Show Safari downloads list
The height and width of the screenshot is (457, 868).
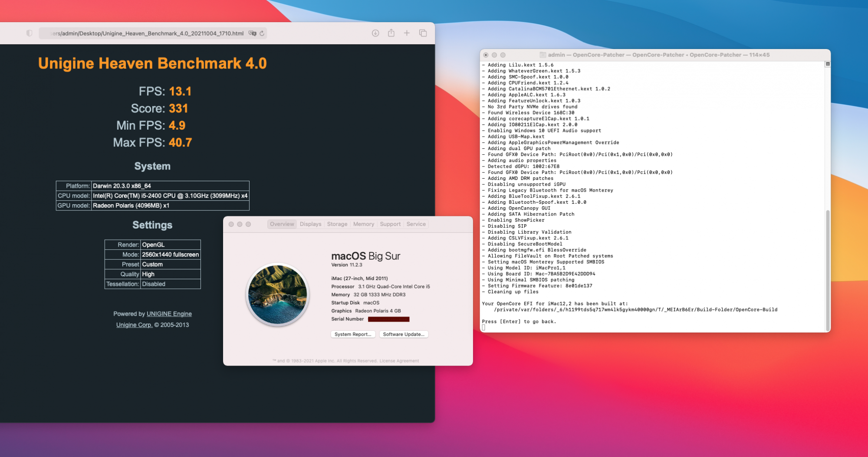[x=375, y=33]
